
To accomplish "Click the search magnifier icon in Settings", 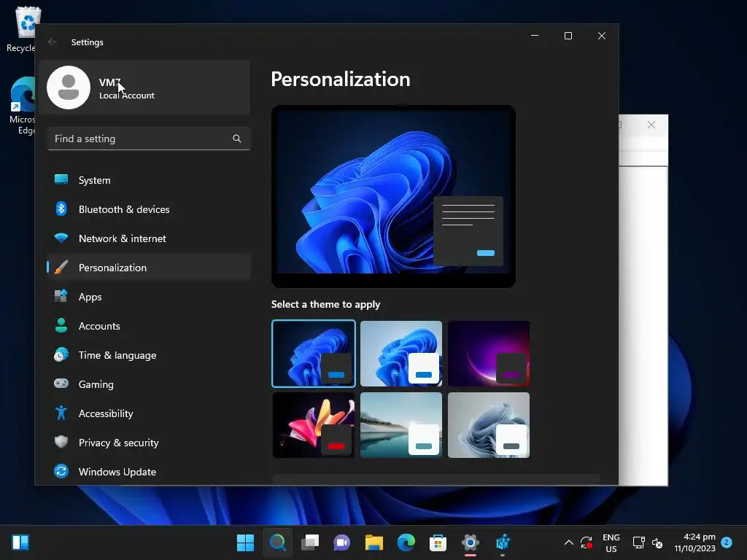I will coord(237,139).
